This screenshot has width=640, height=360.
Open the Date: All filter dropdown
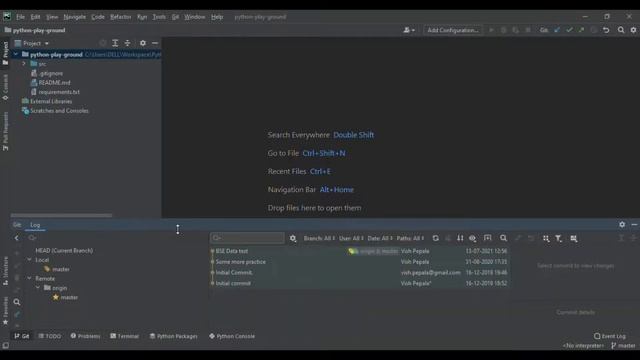point(380,238)
